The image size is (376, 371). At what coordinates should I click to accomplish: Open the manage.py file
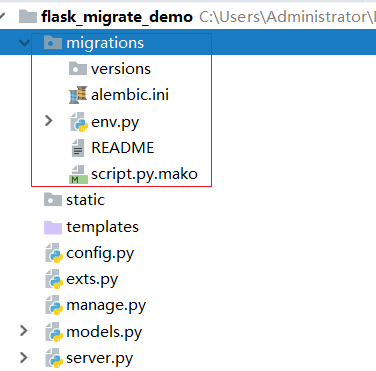tap(106, 306)
